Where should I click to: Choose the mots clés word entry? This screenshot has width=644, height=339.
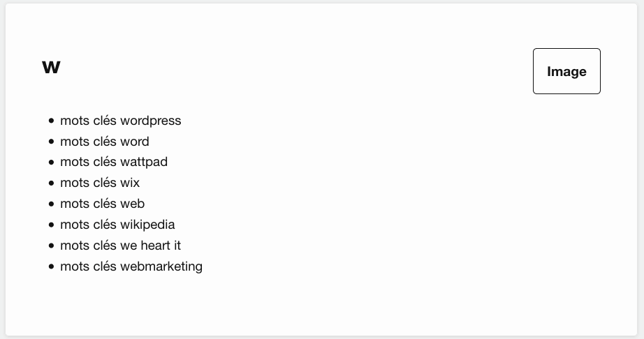coord(104,142)
